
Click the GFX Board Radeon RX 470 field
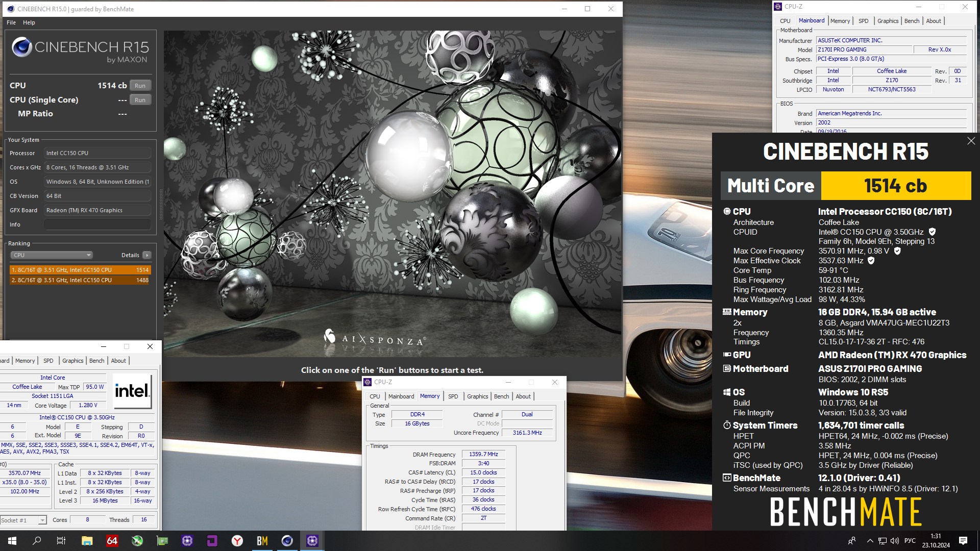(97, 210)
